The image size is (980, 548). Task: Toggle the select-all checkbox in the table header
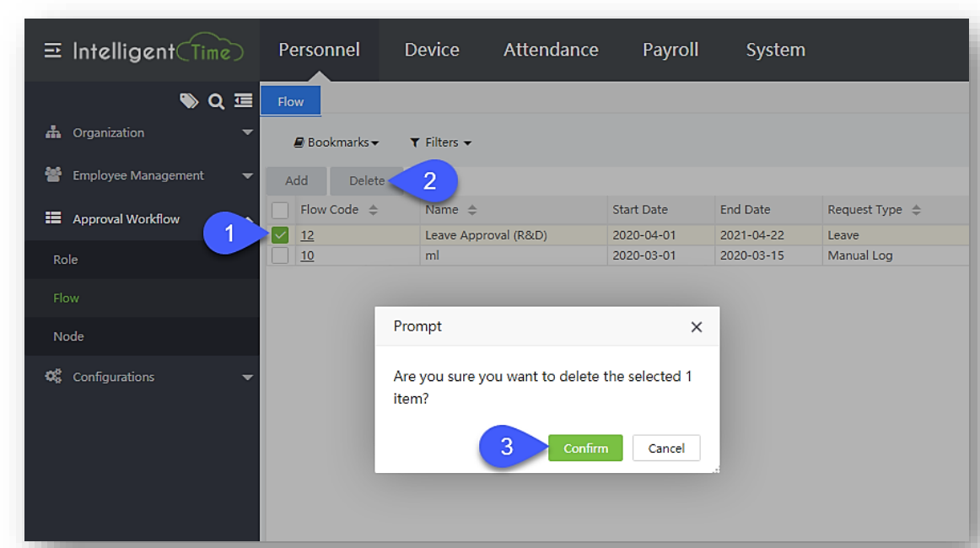[x=281, y=210]
